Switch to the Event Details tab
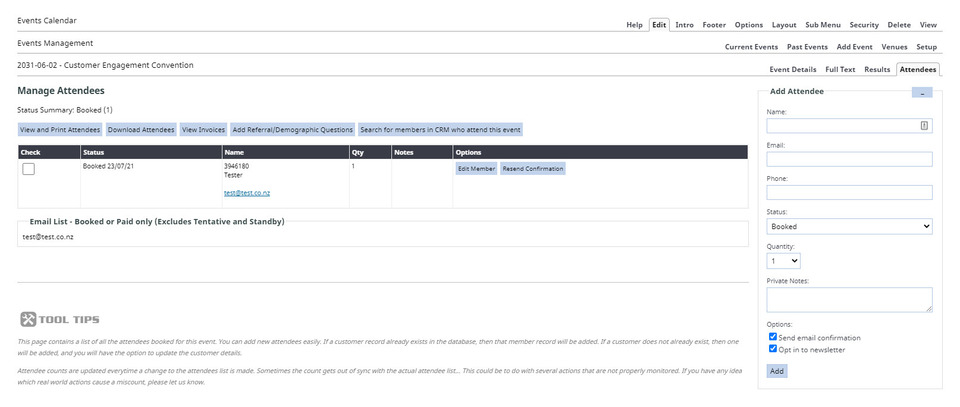This screenshot has width=960, height=407. pos(792,69)
